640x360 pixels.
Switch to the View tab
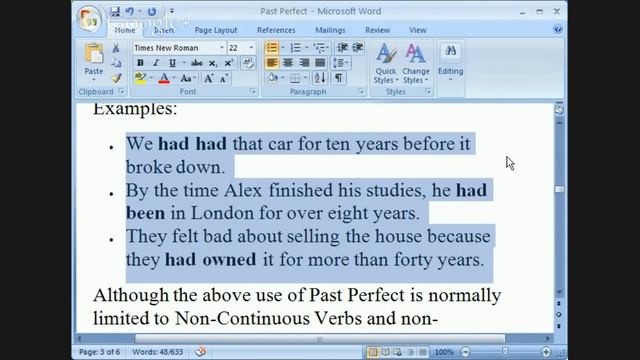click(x=418, y=30)
